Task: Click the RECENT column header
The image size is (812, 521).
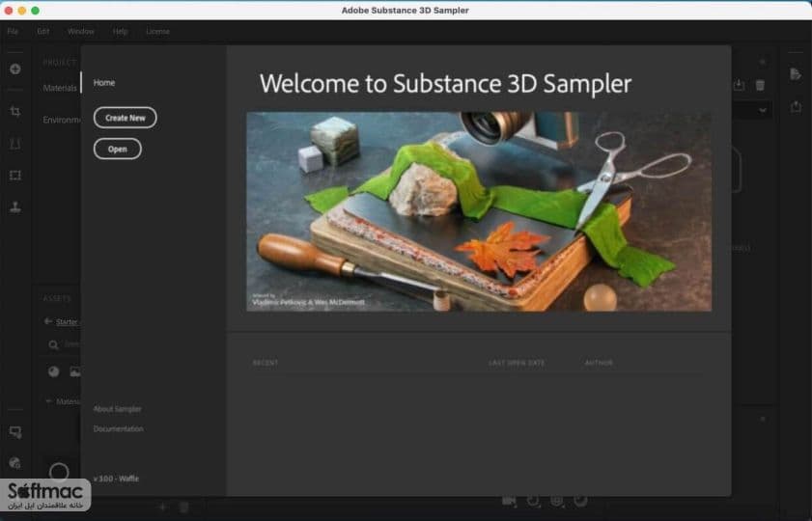Action: 266,363
